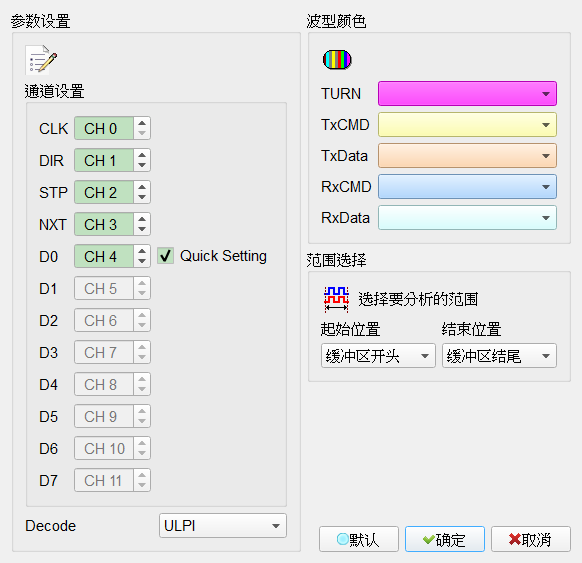Open the 结束位置 dropdown (缓冲区结尾)
This screenshot has width=582, height=563.
pyautogui.click(x=499, y=356)
